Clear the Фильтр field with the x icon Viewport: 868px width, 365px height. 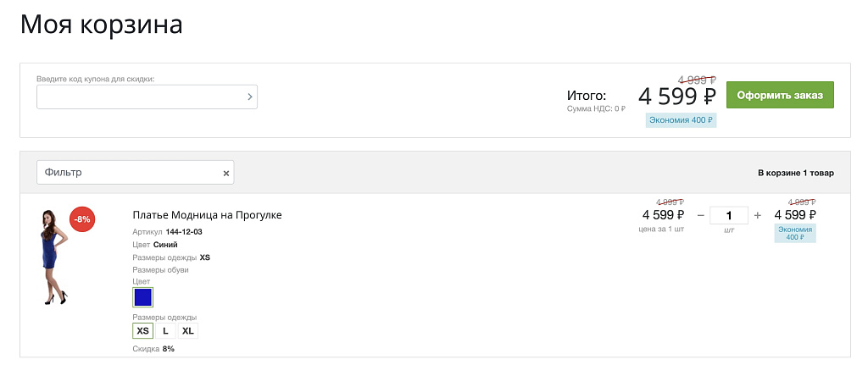click(x=226, y=173)
